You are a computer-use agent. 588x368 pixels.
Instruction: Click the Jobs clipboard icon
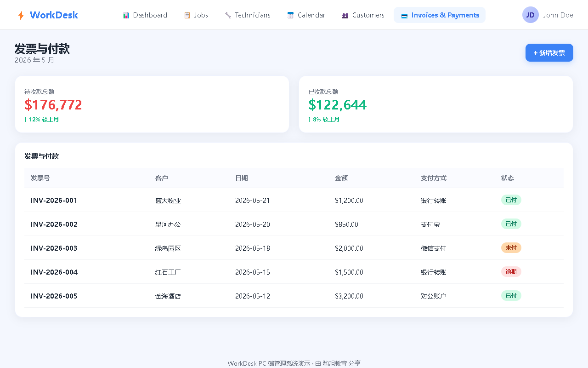pos(187,15)
